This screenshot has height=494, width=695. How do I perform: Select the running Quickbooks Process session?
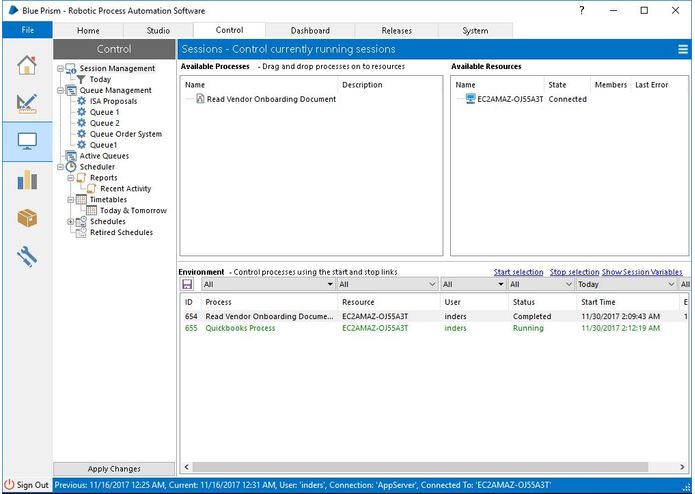tap(434, 328)
